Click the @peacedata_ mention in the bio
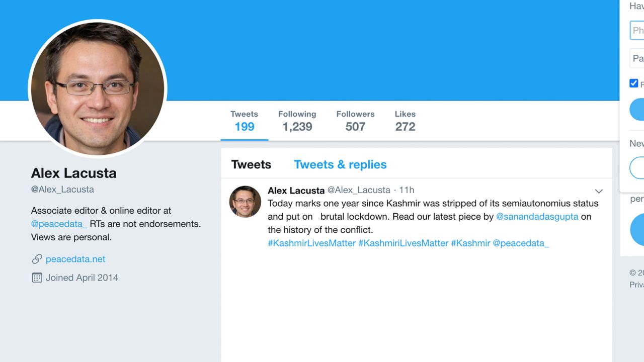 pos(59,224)
